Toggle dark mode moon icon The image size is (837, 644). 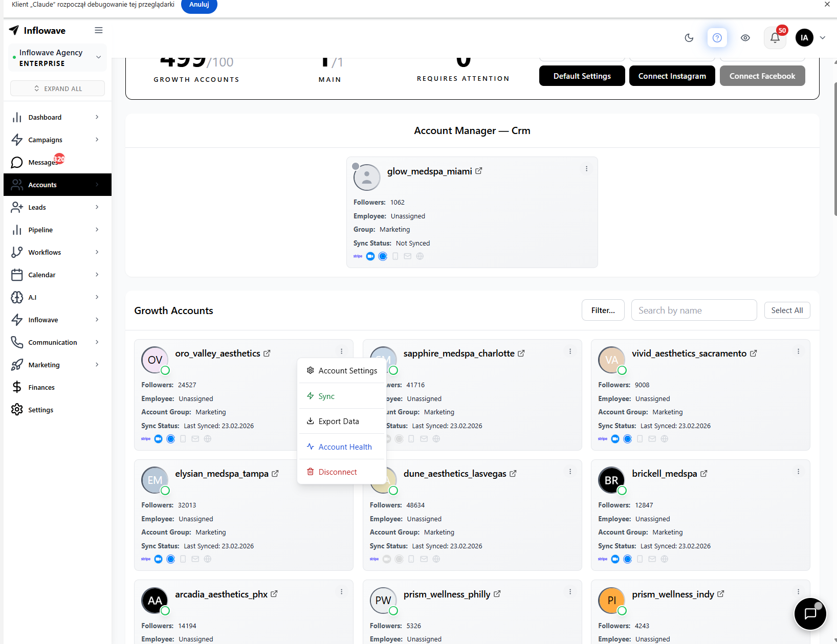tap(689, 38)
